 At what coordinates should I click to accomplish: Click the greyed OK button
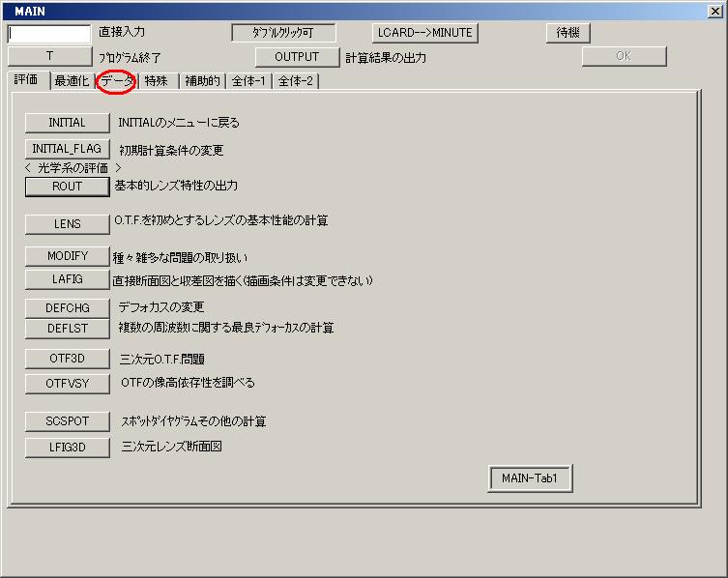point(624,56)
